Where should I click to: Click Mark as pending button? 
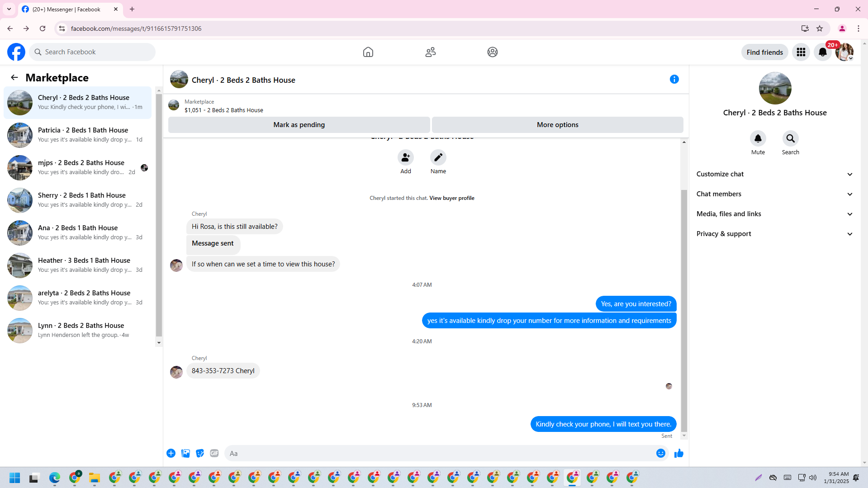pyautogui.click(x=299, y=125)
